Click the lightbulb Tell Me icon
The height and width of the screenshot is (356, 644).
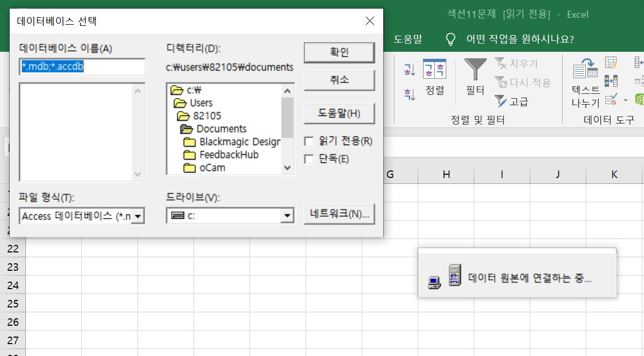(450, 39)
